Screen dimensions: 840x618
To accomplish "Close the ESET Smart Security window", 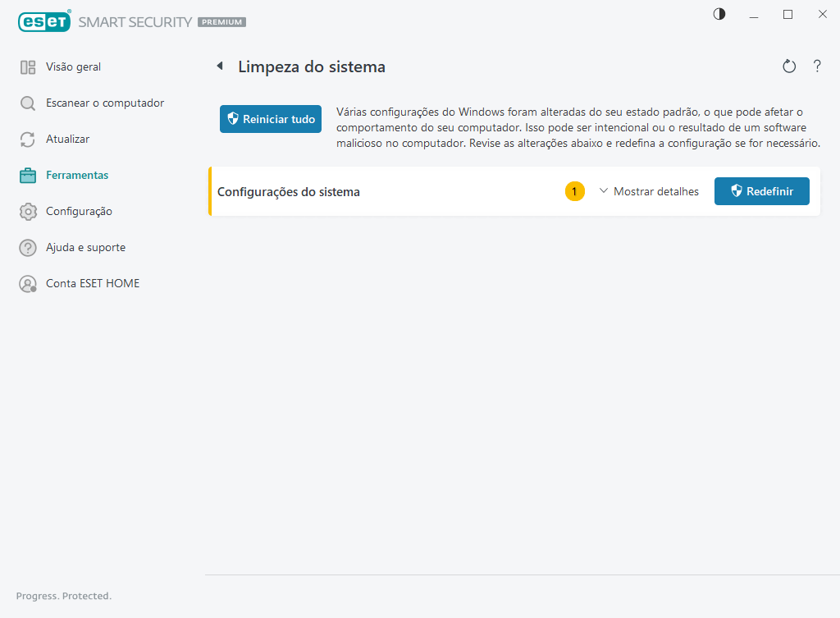I will pyautogui.click(x=822, y=14).
